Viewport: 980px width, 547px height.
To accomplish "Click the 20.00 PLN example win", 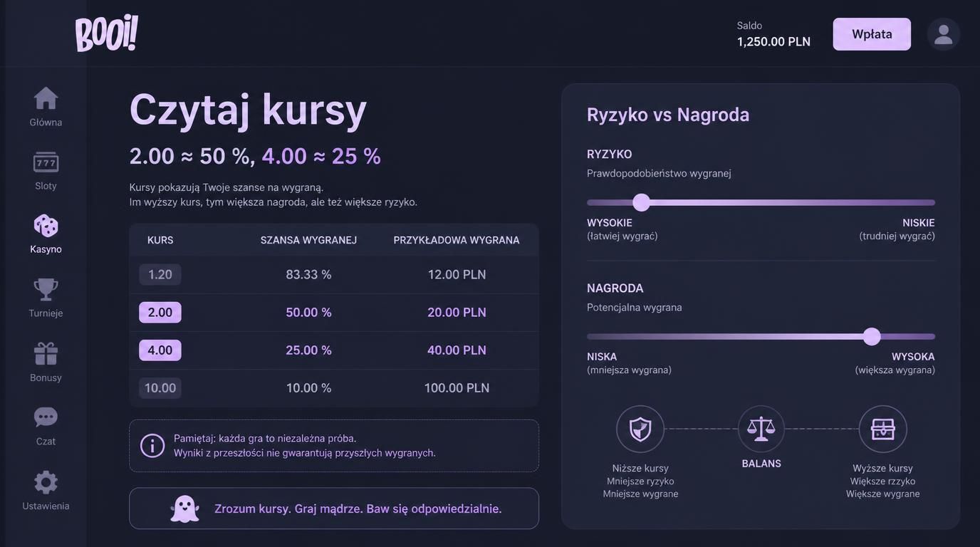I will [457, 313].
